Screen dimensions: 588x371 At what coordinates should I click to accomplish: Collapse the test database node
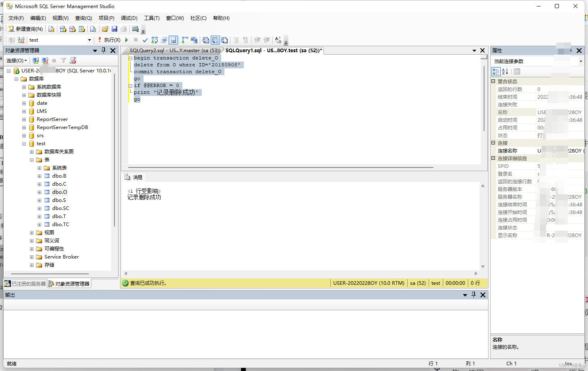[24, 144]
